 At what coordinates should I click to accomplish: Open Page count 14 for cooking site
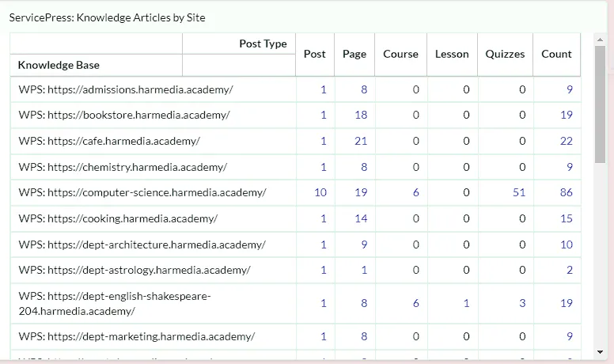click(361, 218)
